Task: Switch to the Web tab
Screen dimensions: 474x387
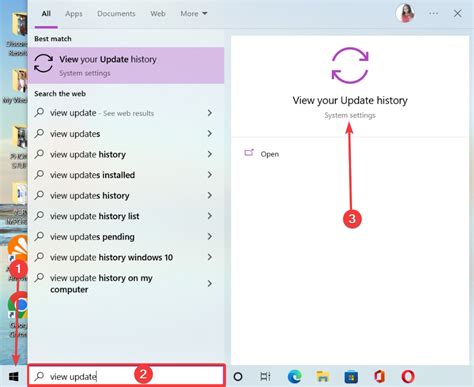Action: click(x=158, y=14)
